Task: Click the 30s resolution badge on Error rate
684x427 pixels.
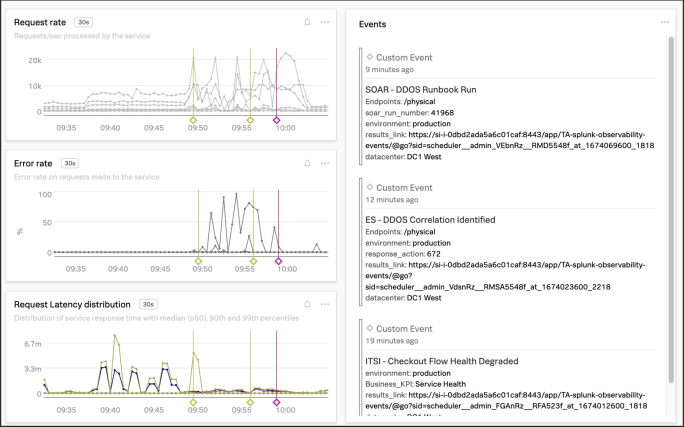Action: 70,163
